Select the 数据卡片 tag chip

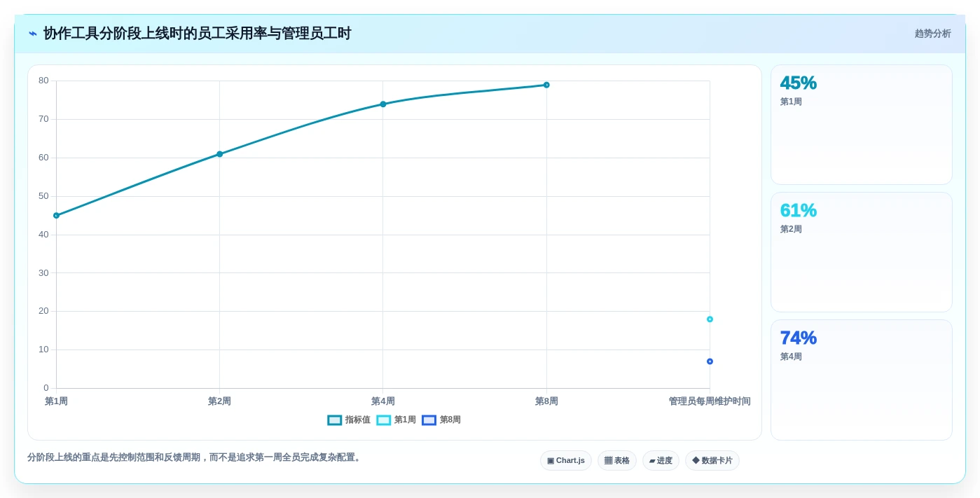[712, 461]
